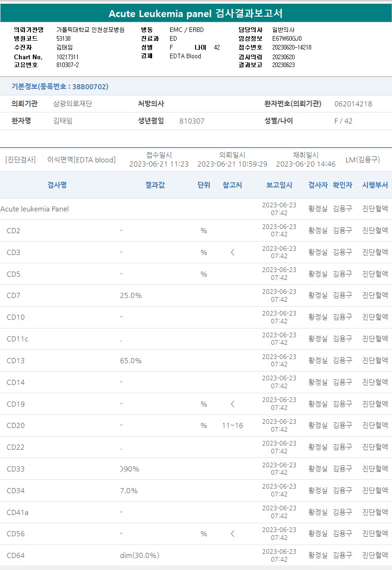Select the 확인자 column header

[343, 185]
